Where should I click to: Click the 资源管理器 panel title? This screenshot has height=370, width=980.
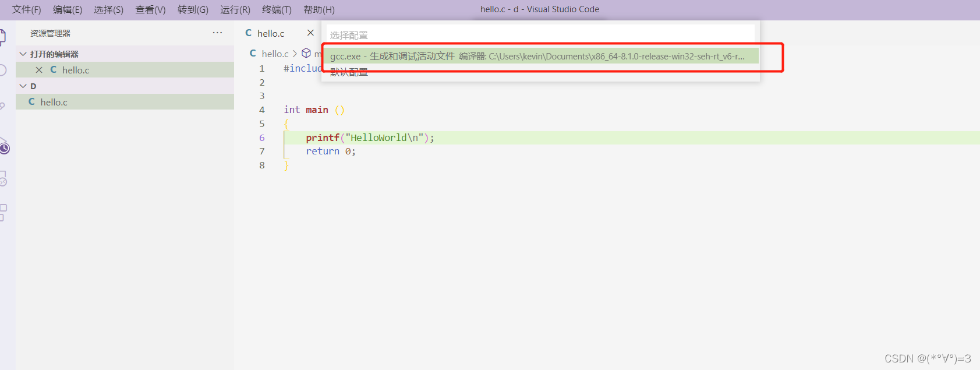point(50,33)
